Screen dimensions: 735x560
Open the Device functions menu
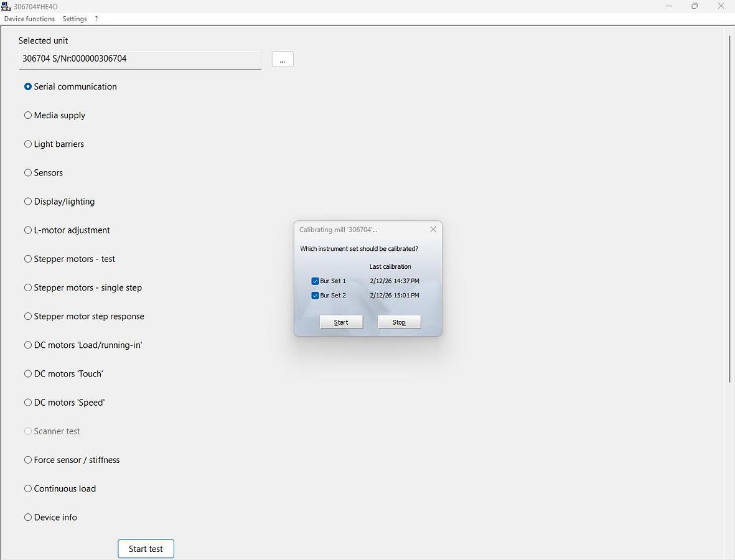(29, 19)
